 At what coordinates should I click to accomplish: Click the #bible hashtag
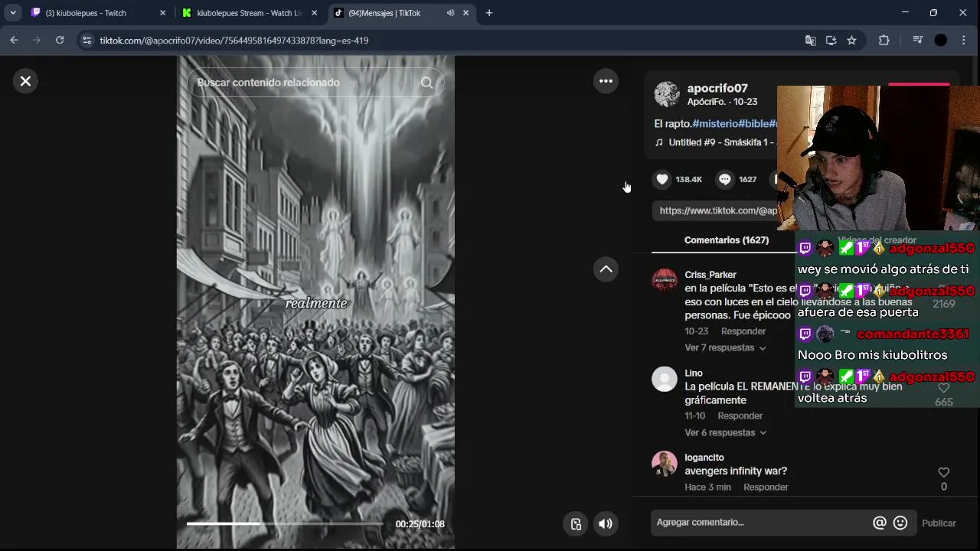pos(753,123)
